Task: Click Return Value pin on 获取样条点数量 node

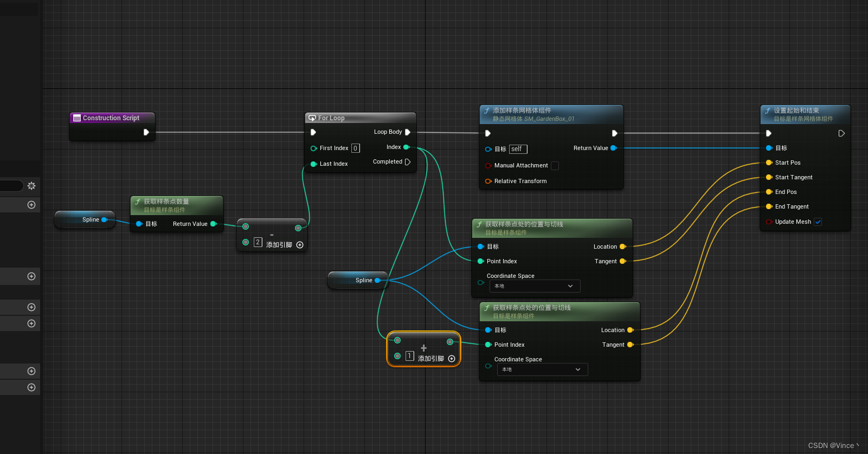Action: coord(214,224)
